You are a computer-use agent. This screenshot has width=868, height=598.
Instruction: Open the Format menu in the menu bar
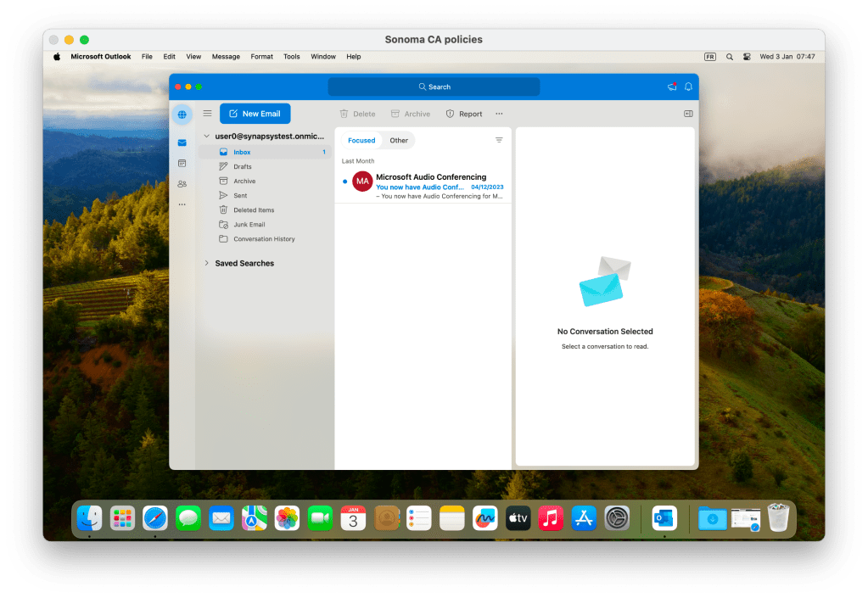click(261, 57)
